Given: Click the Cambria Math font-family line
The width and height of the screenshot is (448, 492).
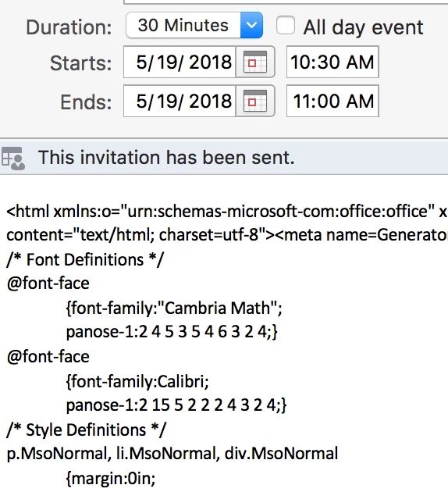Looking at the screenshot, I should coord(174,308).
